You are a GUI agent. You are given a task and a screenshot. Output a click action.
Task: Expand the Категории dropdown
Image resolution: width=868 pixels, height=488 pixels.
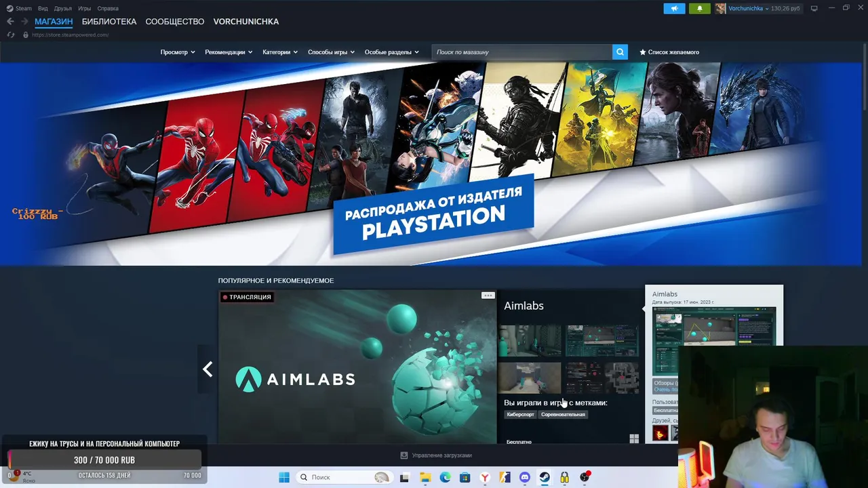280,52
